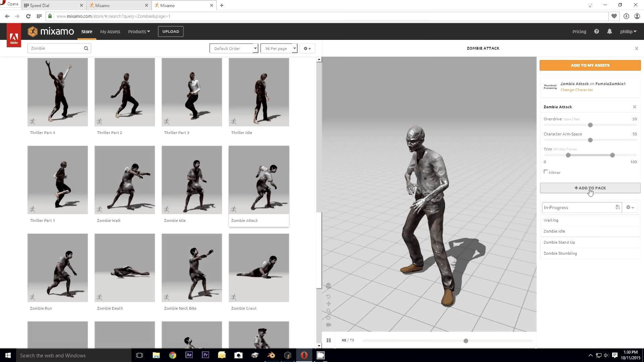Viewport: 644px width, 362px height.
Task: Open the 96 Per page dropdown
Action: point(279,49)
